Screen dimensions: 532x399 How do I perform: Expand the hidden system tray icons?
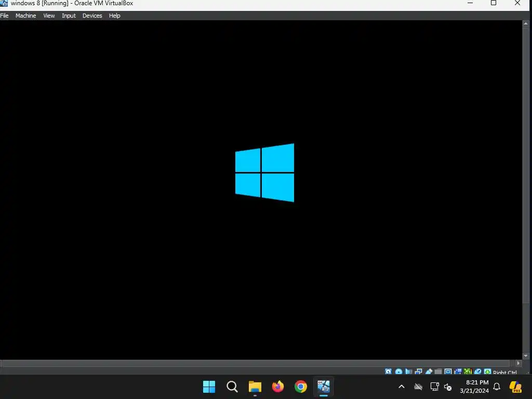point(402,387)
